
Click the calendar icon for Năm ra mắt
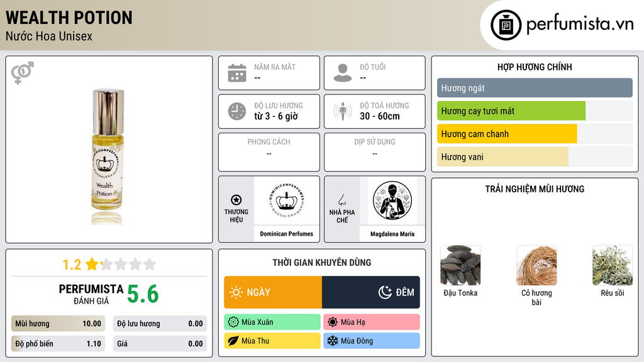pyautogui.click(x=237, y=73)
